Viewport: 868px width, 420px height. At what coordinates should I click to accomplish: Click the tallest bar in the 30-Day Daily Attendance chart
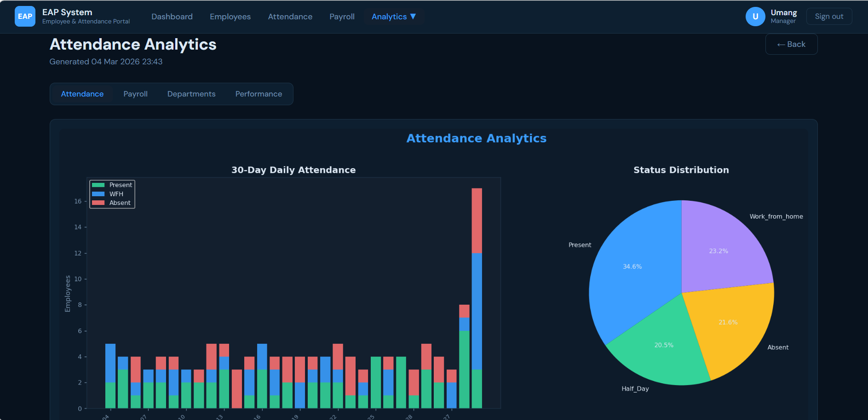[477, 299]
